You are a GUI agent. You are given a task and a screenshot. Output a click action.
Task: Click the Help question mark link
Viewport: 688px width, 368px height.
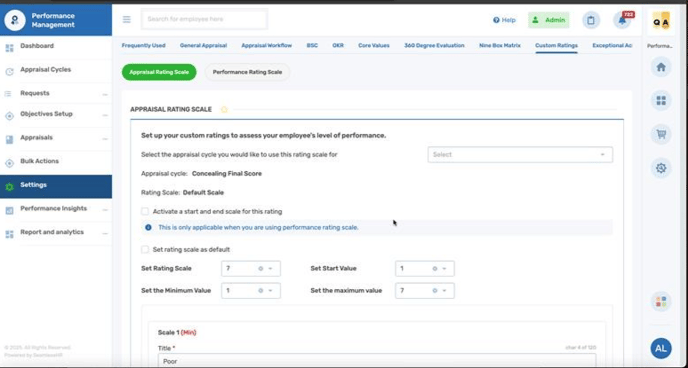(504, 20)
